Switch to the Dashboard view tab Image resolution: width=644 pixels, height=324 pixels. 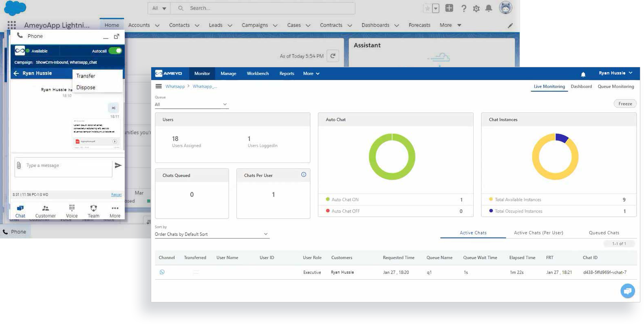[581, 86]
